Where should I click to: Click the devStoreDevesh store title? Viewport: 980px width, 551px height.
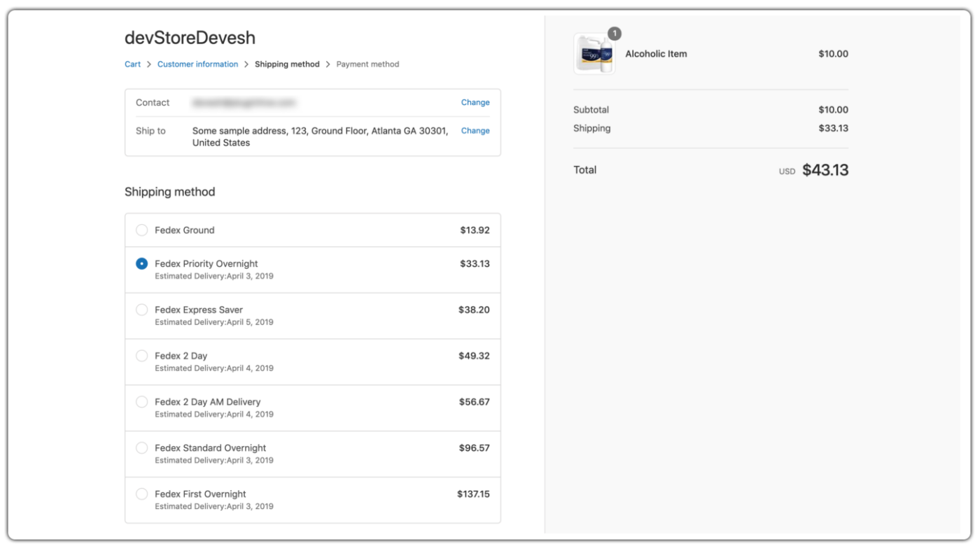pos(190,38)
